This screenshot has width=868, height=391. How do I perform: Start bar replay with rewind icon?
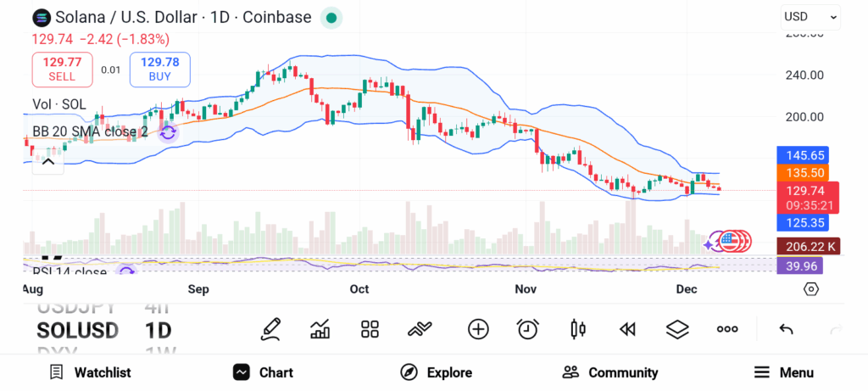pos(627,329)
